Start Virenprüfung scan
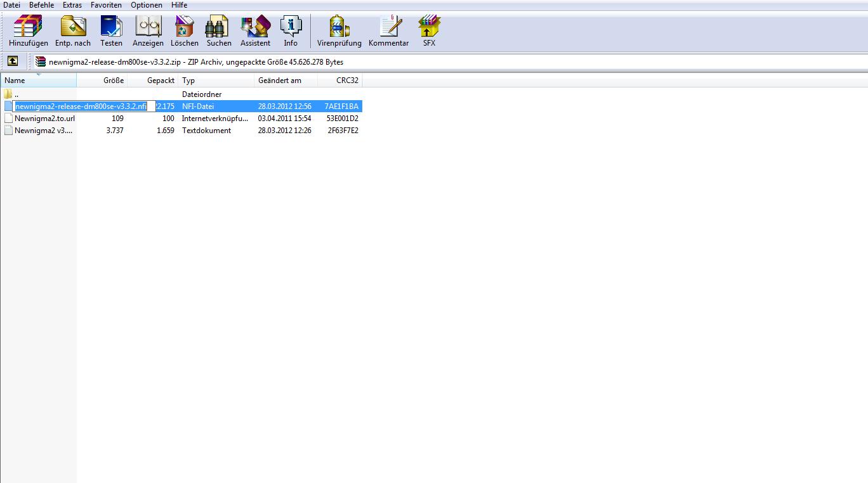 (339, 31)
